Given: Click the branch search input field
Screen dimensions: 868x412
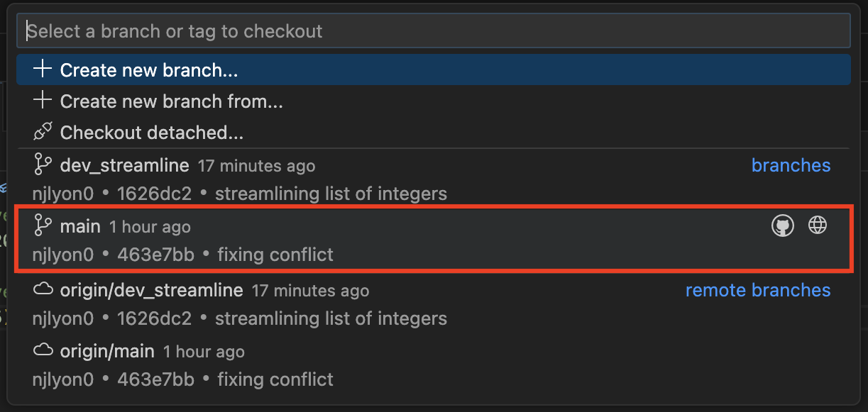Looking at the screenshot, I should click(x=434, y=30).
